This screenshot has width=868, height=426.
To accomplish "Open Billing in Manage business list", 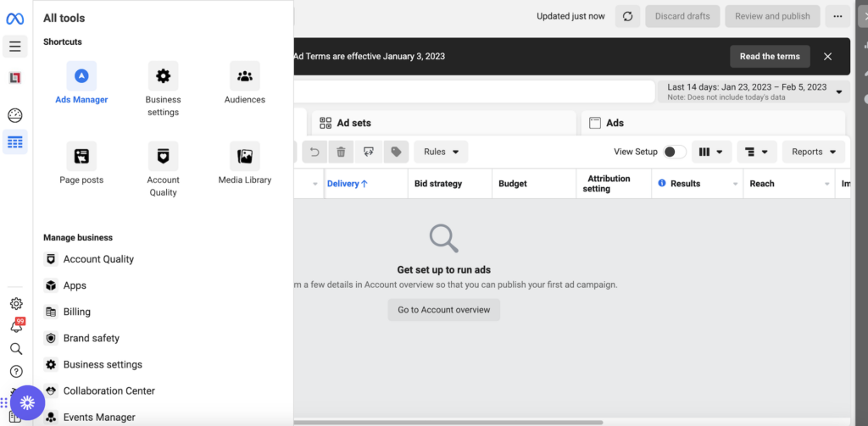I will pos(67,312).
